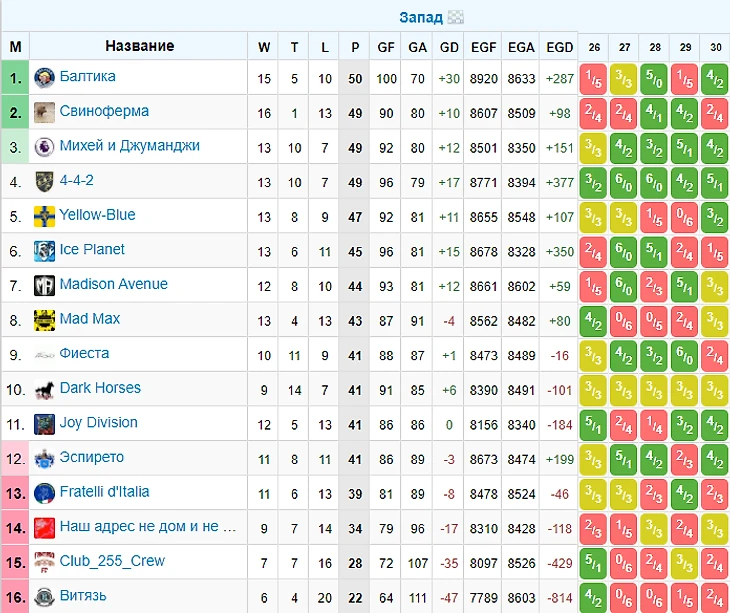
Task: Click Витязь's green round 26 result cell
Action: tap(593, 597)
